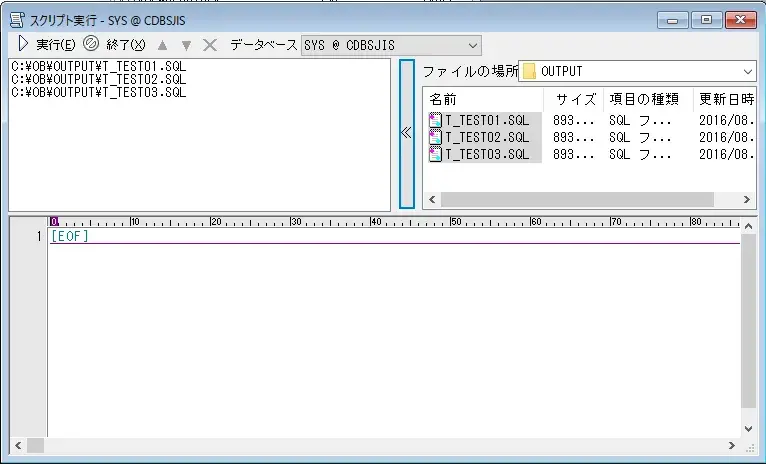The image size is (766, 464).
Task: Select C:¥OB¥OUTPUT¥T_TEST01.SQL in script list
Action: point(99,67)
